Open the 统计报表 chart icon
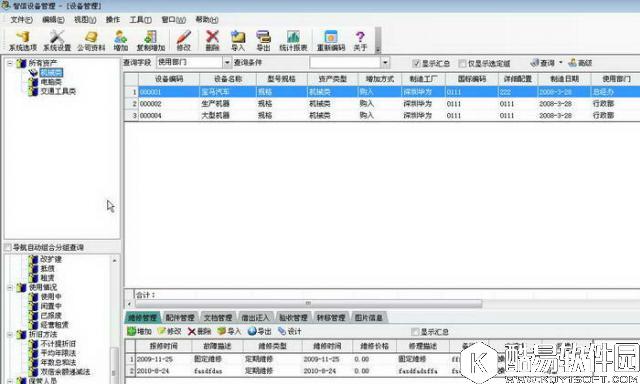This screenshot has height=384, width=640. [x=293, y=41]
